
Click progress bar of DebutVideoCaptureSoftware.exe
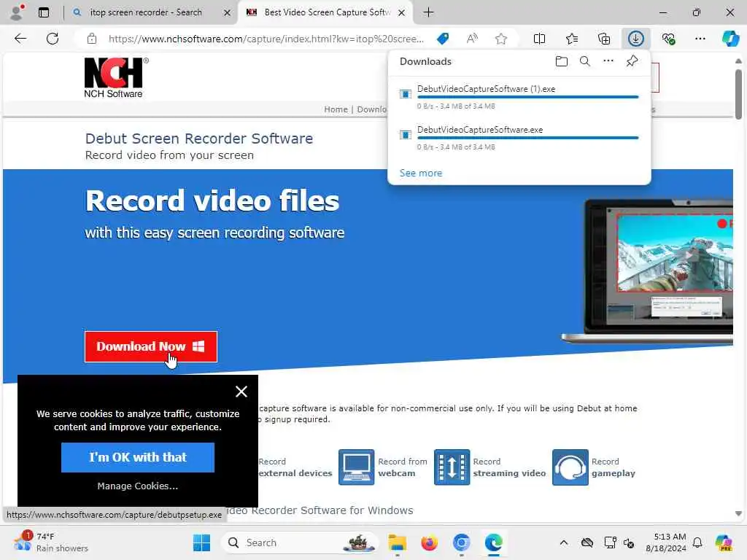pos(527,138)
